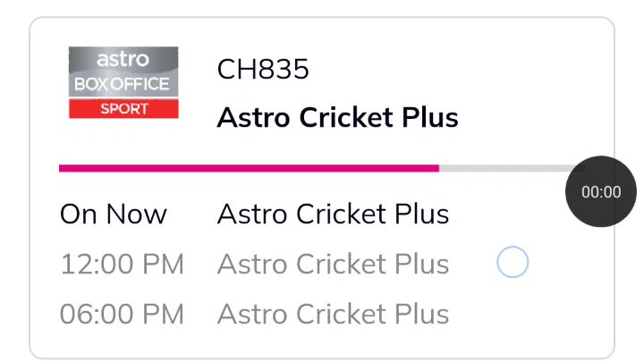
Task: Click where the pink progress fill ends
Action: [x=438, y=168]
